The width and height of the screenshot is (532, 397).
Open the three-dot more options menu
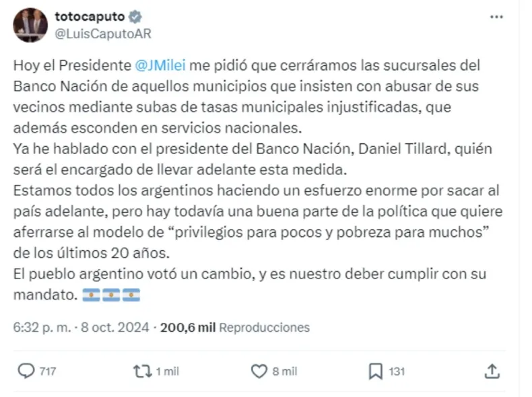click(x=496, y=16)
